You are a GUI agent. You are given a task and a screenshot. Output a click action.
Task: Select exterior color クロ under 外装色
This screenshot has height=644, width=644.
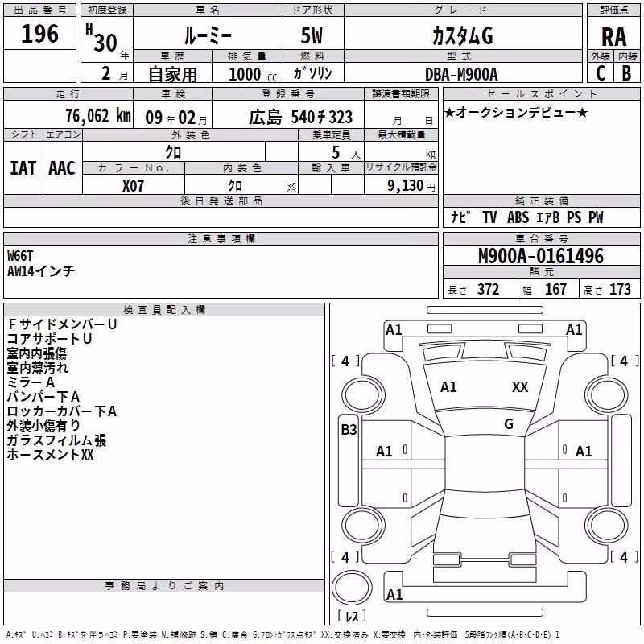(x=173, y=152)
